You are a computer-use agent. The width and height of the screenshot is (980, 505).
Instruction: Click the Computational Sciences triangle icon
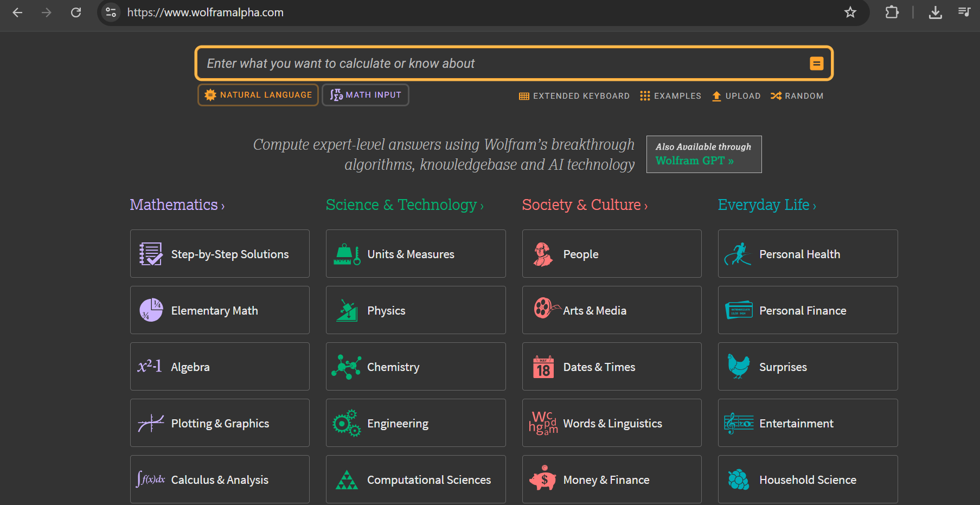point(347,480)
